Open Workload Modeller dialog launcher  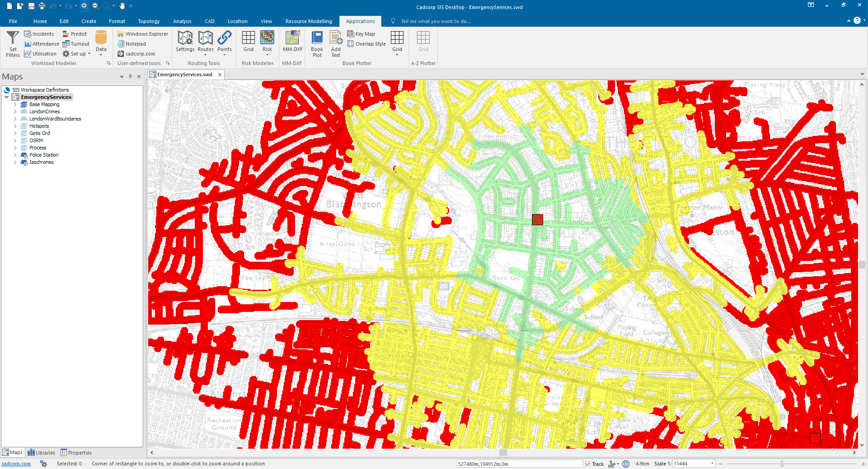108,63
